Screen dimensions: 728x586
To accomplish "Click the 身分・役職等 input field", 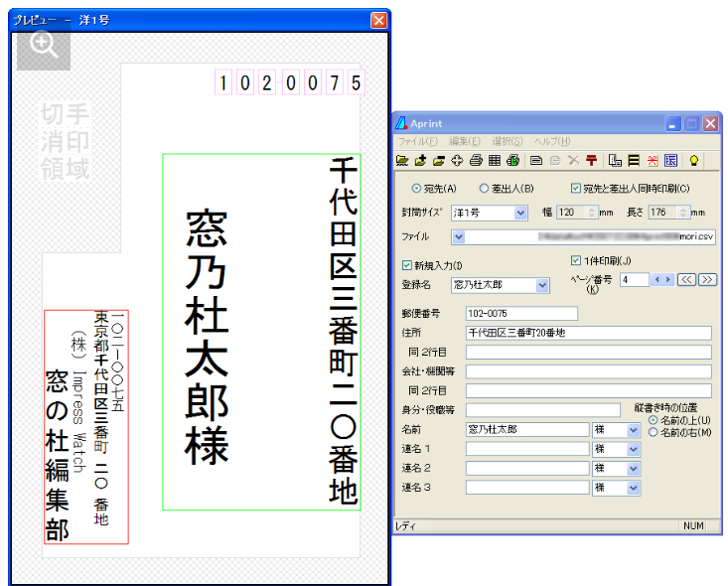I will pos(542,410).
